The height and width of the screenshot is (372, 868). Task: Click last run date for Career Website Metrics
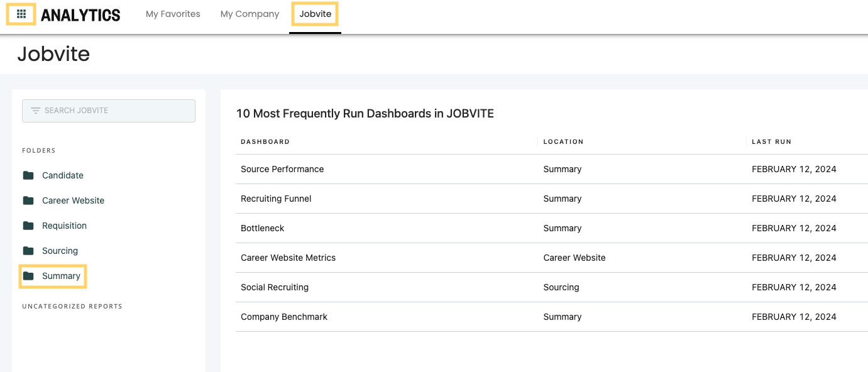(794, 258)
